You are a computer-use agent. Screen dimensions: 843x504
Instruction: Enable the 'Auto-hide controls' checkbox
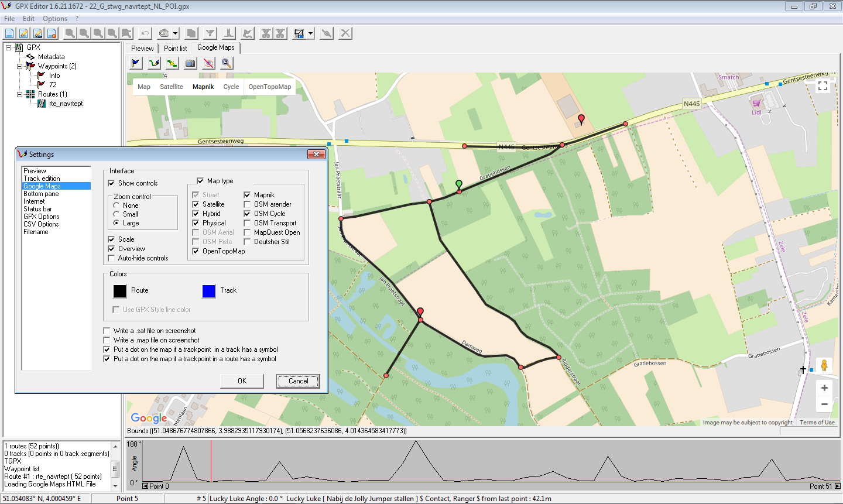(111, 258)
